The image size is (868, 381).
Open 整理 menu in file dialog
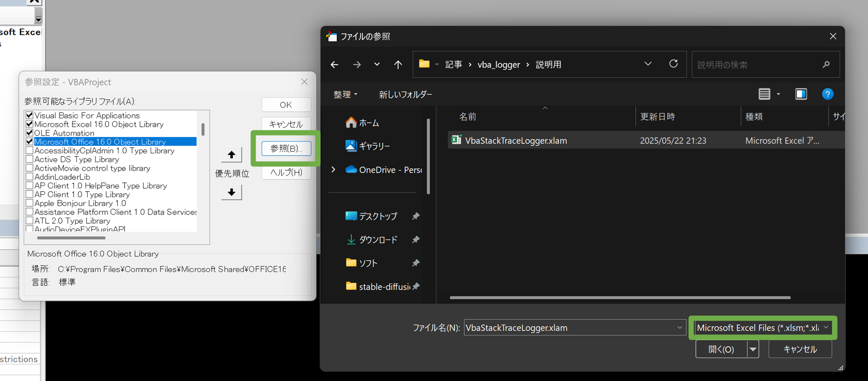(x=345, y=94)
